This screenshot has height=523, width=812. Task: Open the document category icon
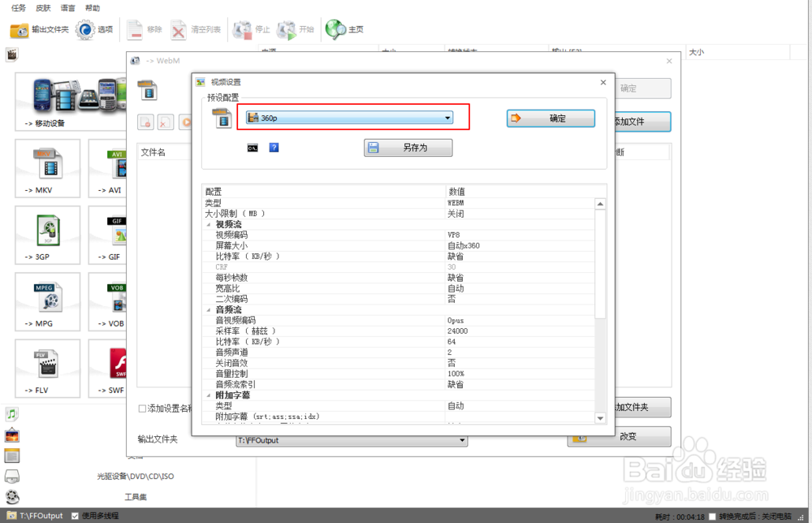(12, 456)
